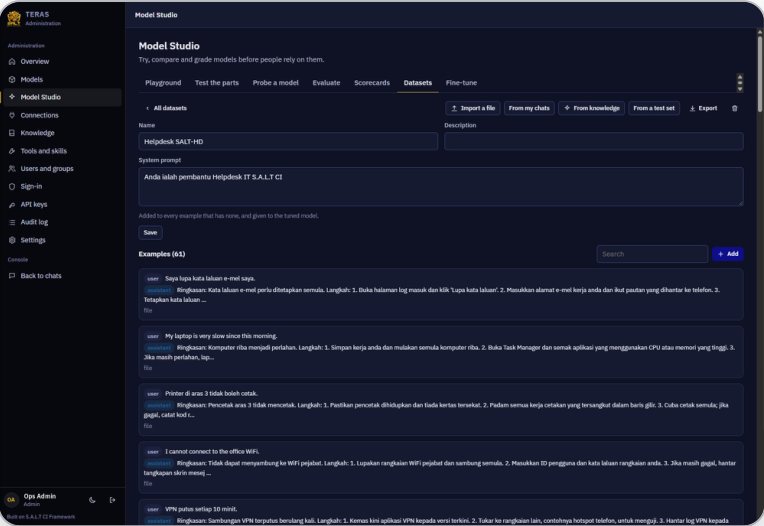Viewport: 764px width, 526px height.
Task: Click the System prompt text area
Action: tap(441, 187)
